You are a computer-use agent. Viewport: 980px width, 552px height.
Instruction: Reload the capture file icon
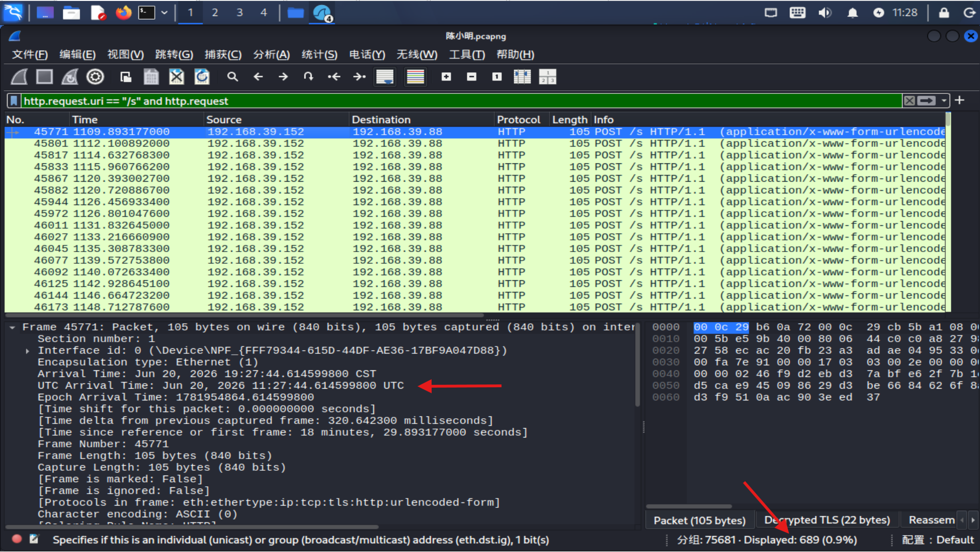pyautogui.click(x=202, y=77)
